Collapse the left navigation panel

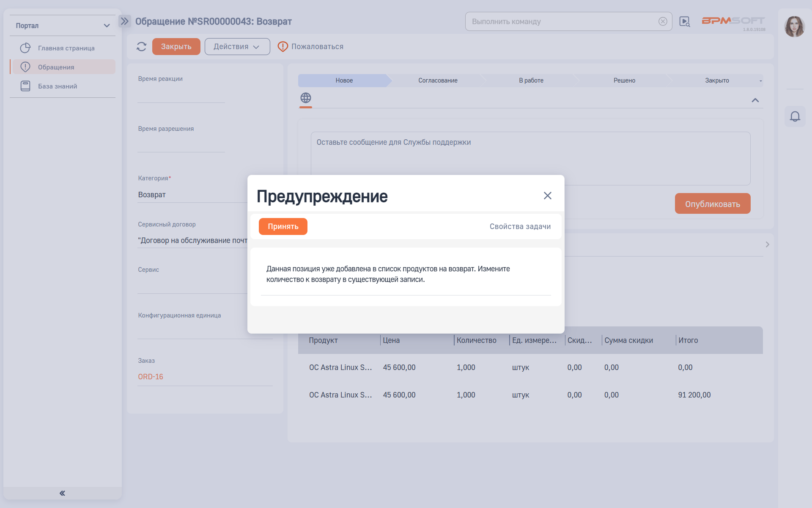pyautogui.click(x=62, y=492)
